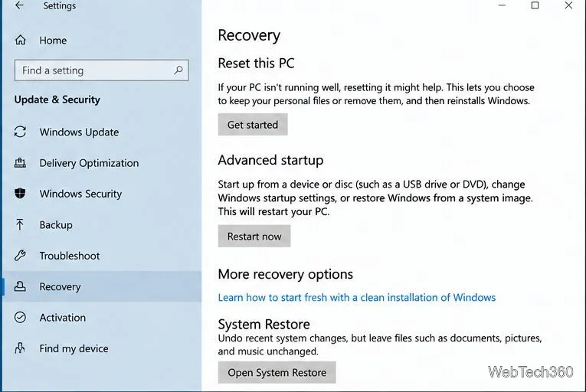Focus the Find a setting search field
The image size is (586, 392).
click(101, 70)
